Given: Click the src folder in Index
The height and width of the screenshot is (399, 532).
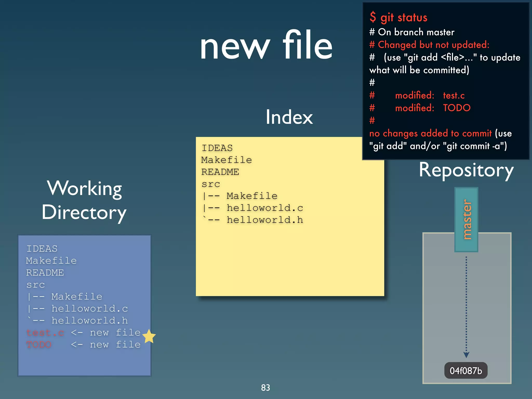Looking at the screenshot, I should pyautogui.click(x=211, y=184).
